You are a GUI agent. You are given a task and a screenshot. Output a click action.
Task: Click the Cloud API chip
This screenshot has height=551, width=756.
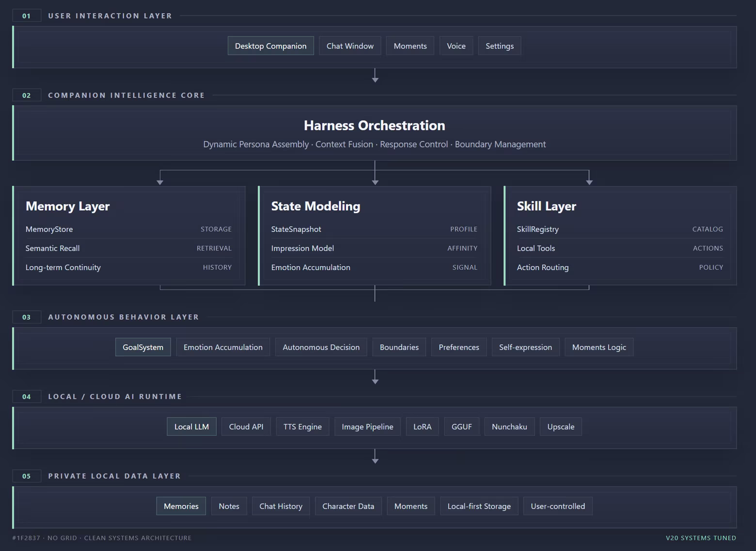[246, 427]
